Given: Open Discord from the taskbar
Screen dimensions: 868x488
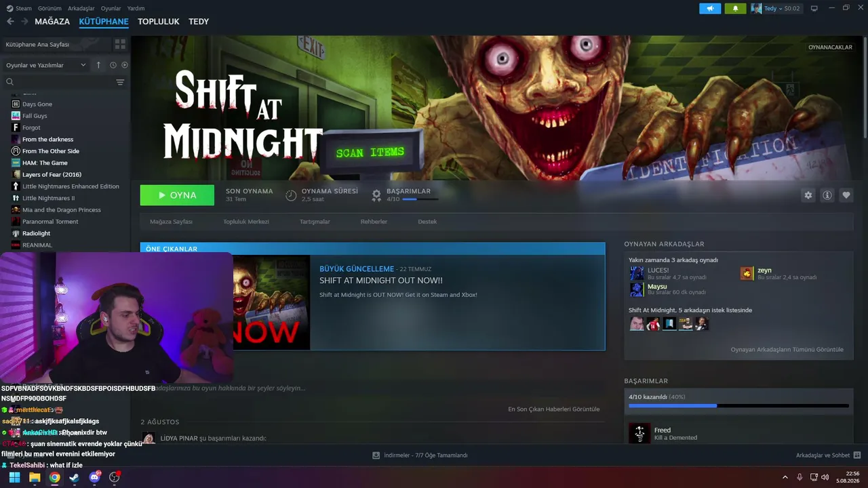Looking at the screenshot, I should click(94, 477).
